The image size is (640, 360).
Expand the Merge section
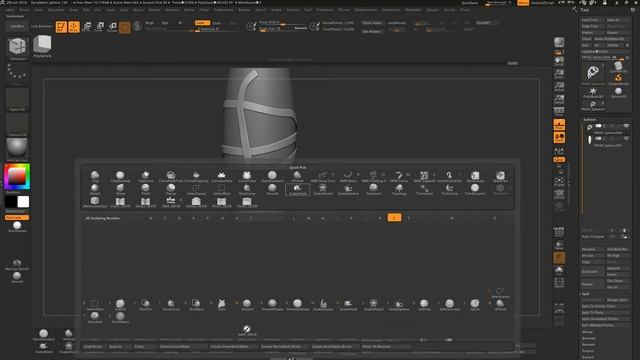pos(587,332)
